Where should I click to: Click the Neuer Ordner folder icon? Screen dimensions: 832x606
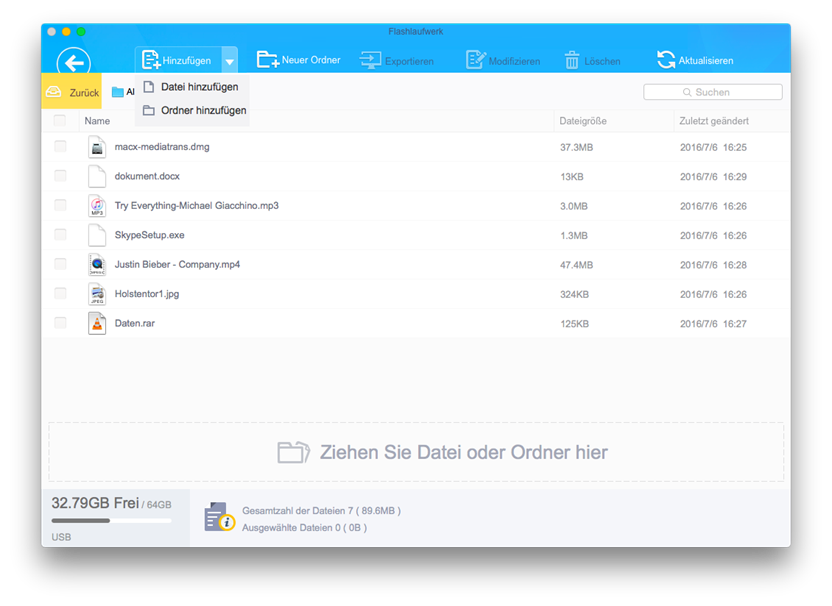267,59
